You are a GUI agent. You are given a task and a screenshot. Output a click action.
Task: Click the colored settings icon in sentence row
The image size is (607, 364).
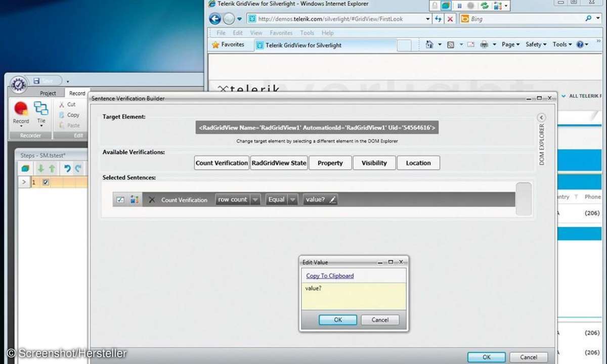[134, 200]
